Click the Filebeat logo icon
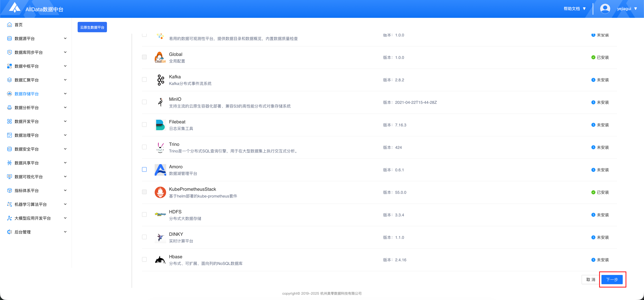The height and width of the screenshot is (300, 644). coord(160,125)
